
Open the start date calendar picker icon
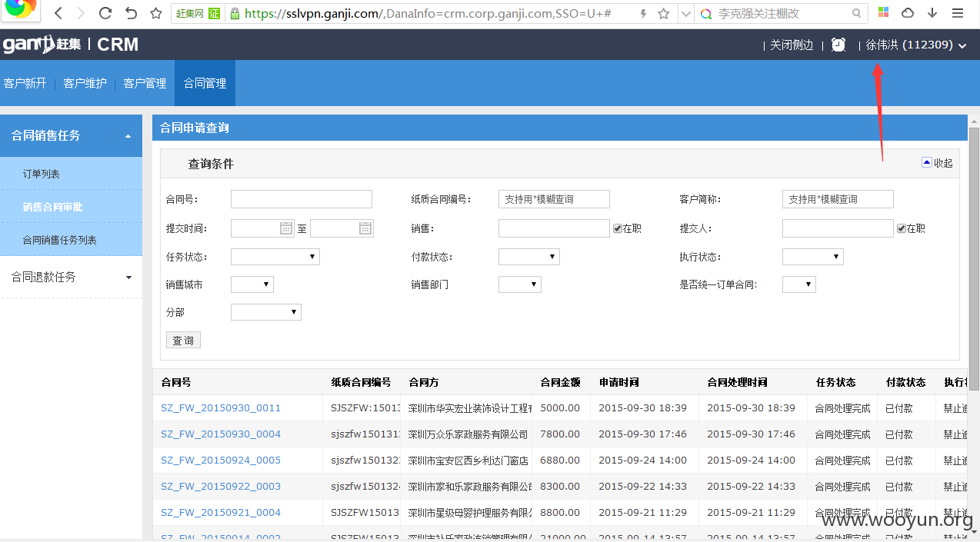pyautogui.click(x=286, y=228)
